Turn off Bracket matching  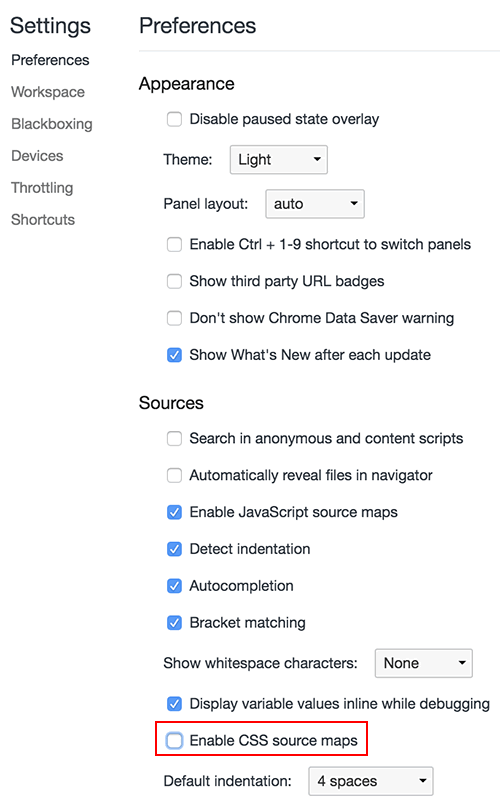click(174, 623)
